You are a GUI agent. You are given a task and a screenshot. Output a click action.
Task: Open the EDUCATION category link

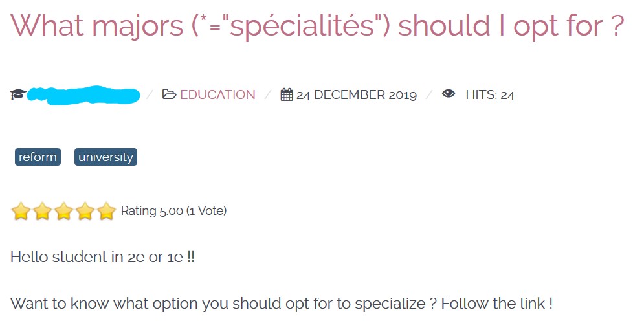click(217, 95)
